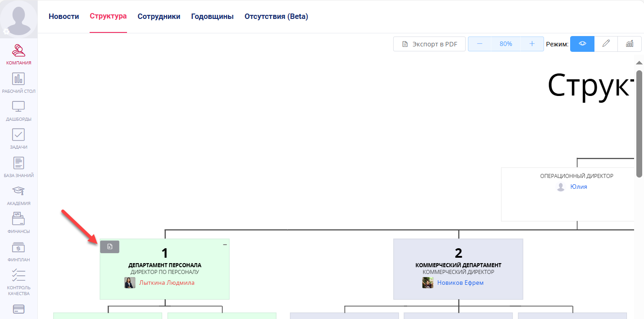Open the Компания section in sidebar
Image resolution: width=644 pixels, height=319 pixels.
coord(18,54)
